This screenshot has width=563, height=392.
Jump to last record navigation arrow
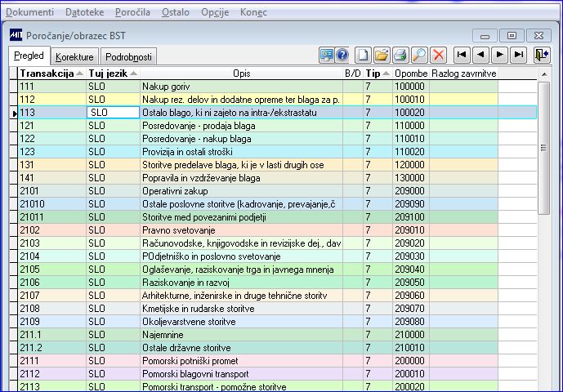coord(519,55)
